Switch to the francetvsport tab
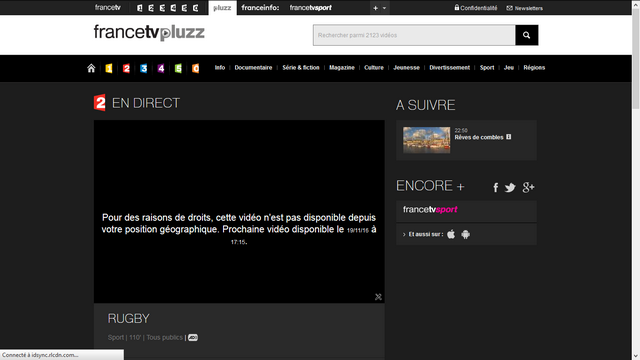Screen dimensions: 640x360 click(x=311, y=8)
